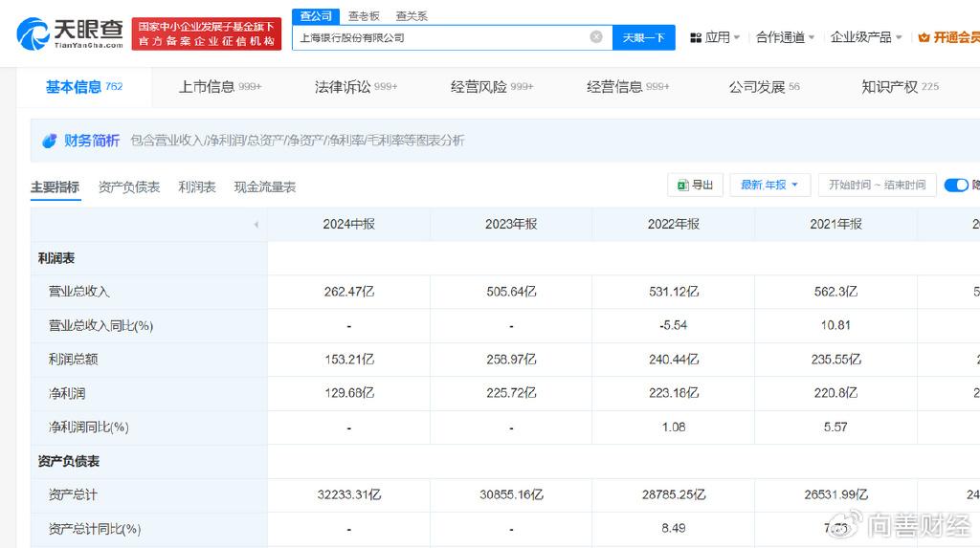Switch to the 现金流量表 sub-tab

(265, 187)
